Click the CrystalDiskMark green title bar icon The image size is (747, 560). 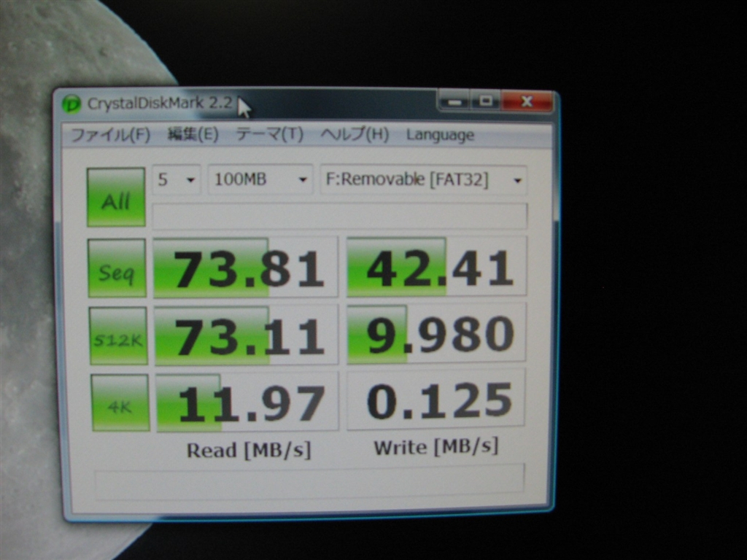coord(71,104)
